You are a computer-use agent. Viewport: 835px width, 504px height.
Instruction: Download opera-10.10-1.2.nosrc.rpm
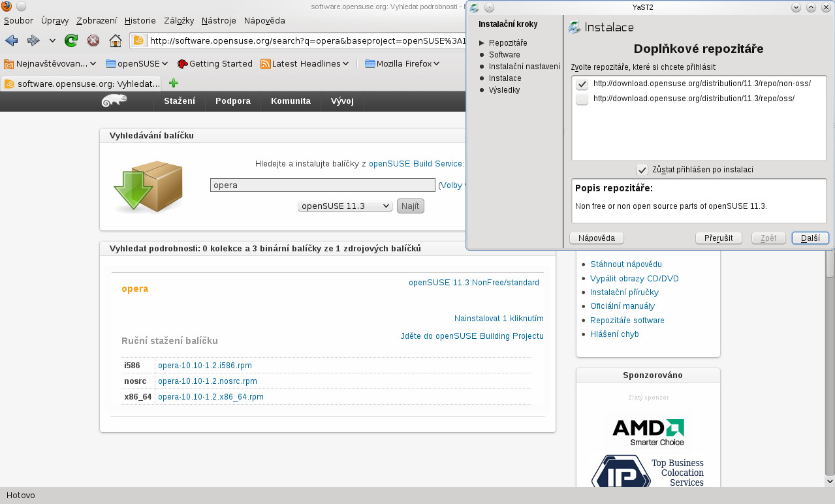coord(208,381)
